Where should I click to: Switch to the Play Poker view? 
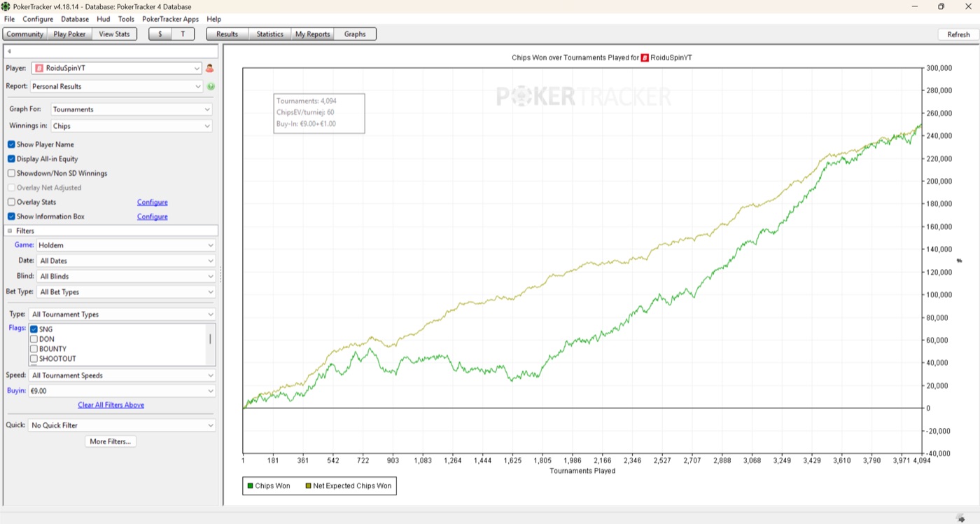(70, 34)
